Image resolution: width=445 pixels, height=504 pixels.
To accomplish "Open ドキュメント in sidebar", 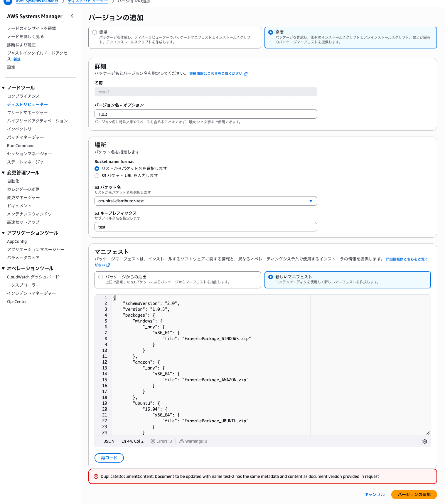I will pos(19,206).
